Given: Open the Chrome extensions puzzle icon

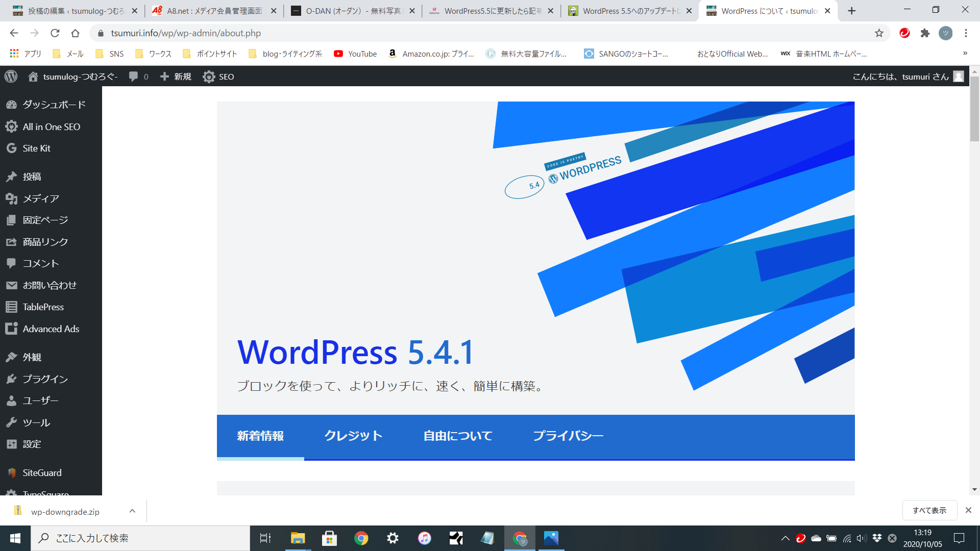Looking at the screenshot, I should coord(925,33).
